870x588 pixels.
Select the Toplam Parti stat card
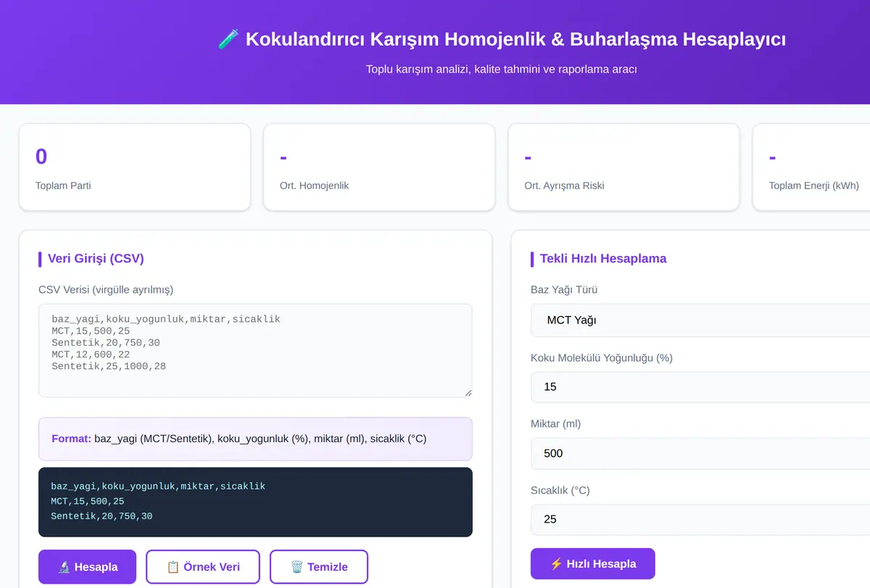click(x=135, y=167)
